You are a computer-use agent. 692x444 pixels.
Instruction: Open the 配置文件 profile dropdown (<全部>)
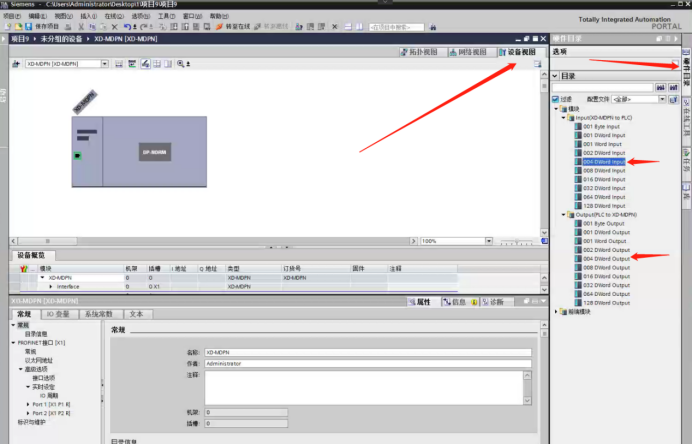pos(662,99)
